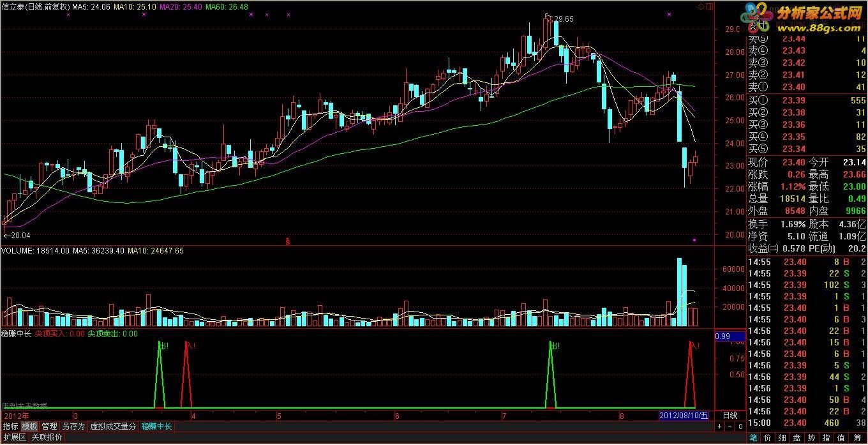Click the VOLUME: 18514.00 label
This screenshot has height=445, width=868.
pyautogui.click(x=34, y=251)
